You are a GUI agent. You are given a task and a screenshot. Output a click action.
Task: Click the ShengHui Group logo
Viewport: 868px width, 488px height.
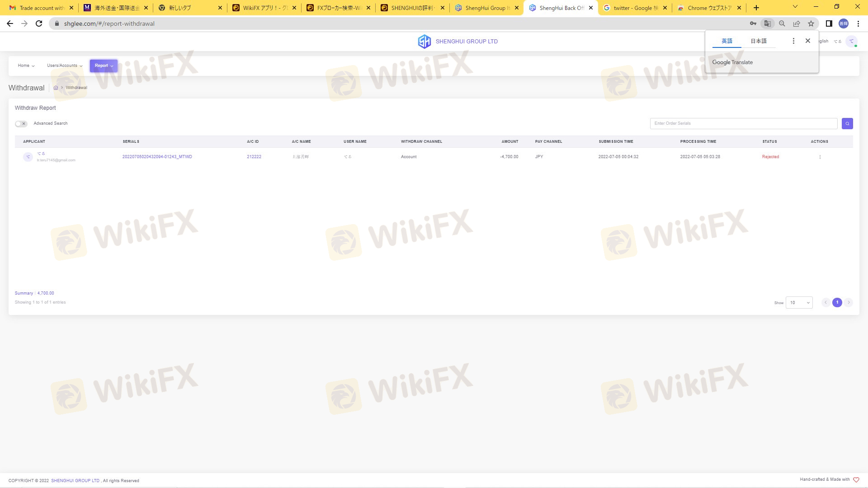click(x=425, y=42)
